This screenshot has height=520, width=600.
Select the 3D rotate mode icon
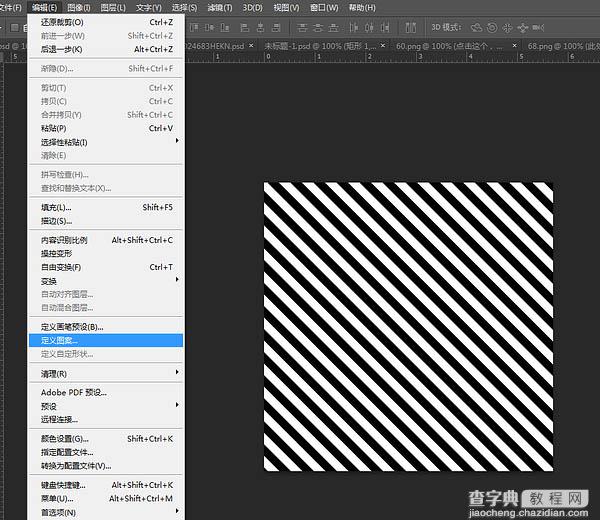[476, 28]
